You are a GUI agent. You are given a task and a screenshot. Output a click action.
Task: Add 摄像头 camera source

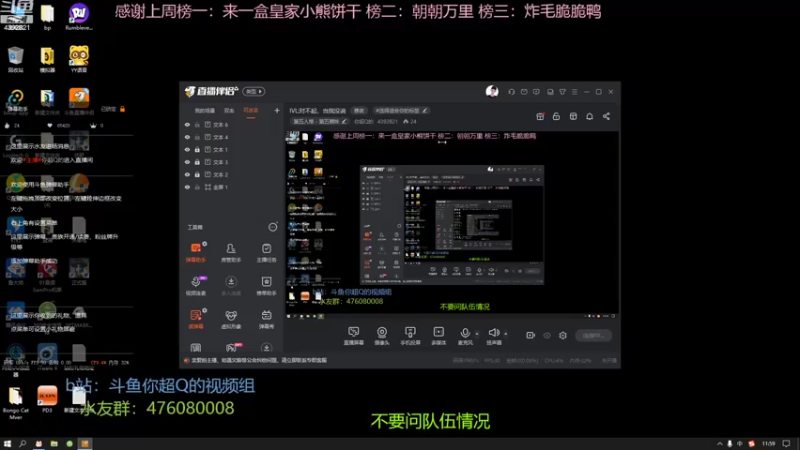pos(382,336)
